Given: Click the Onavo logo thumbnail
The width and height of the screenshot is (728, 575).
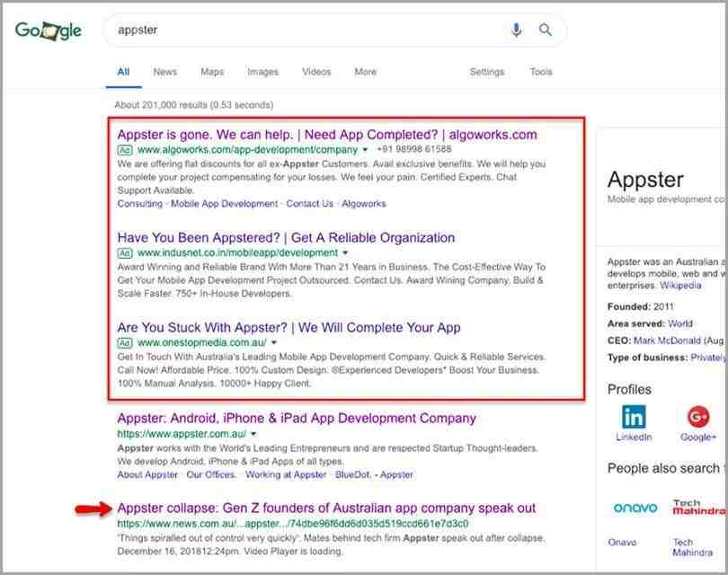Looking at the screenshot, I should tap(635, 509).
